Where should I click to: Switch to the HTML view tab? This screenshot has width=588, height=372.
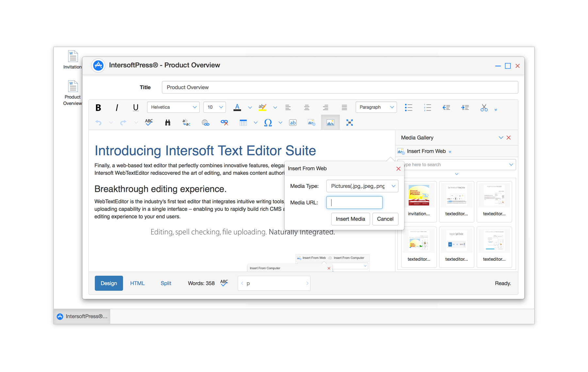tap(137, 283)
